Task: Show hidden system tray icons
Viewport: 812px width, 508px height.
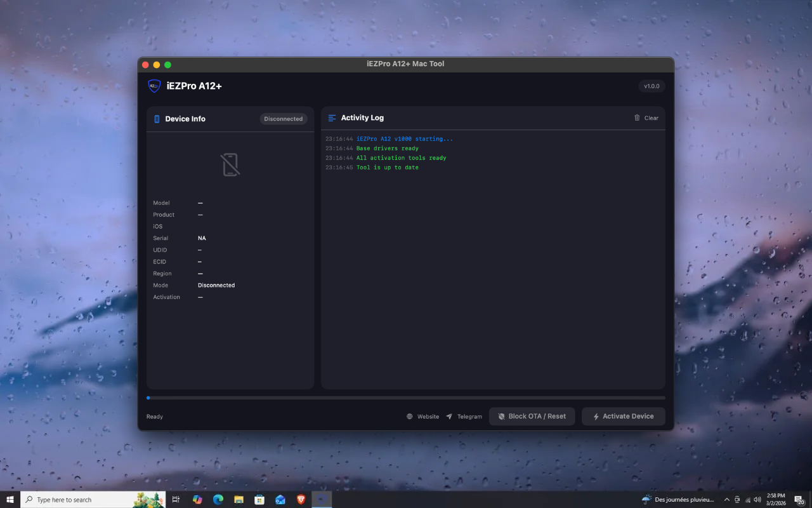Action: tap(727, 500)
